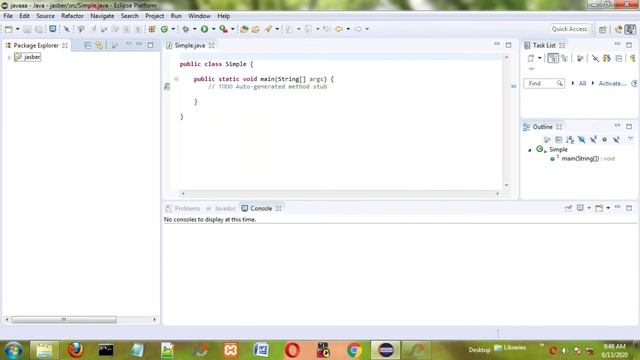The image size is (640, 360).
Task: Click the Open Type toolbar icon
Action: click(x=244, y=29)
